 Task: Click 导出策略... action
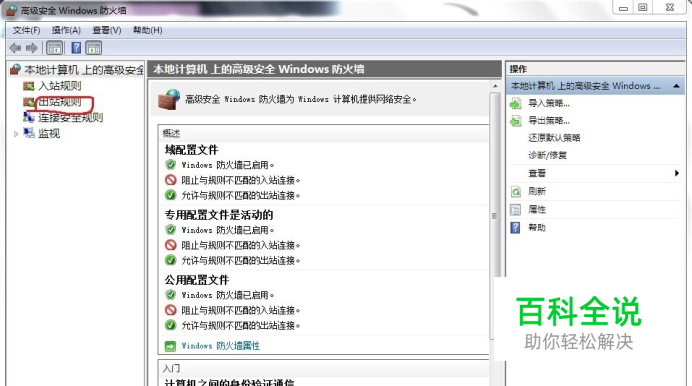pyautogui.click(x=549, y=120)
